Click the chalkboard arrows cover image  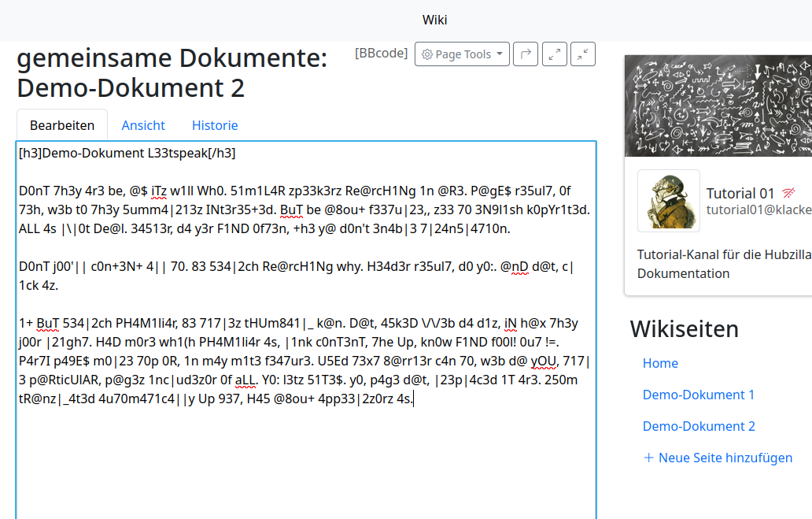(x=718, y=106)
